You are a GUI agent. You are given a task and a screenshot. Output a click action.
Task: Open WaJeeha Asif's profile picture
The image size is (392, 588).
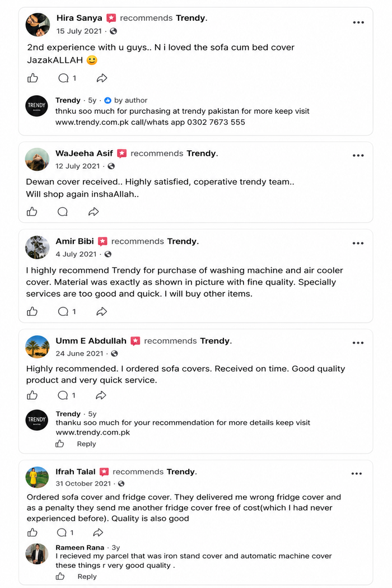click(37, 160)
